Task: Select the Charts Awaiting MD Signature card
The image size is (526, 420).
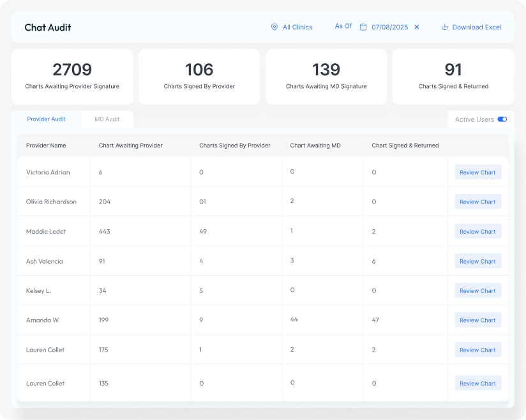Action: (326, 77)
